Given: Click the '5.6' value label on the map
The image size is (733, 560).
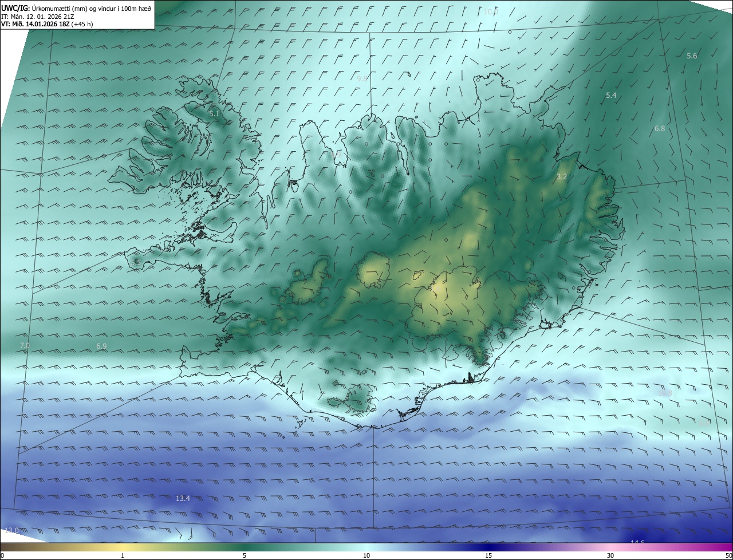Looking at the screenshot, I should point(692,56).
